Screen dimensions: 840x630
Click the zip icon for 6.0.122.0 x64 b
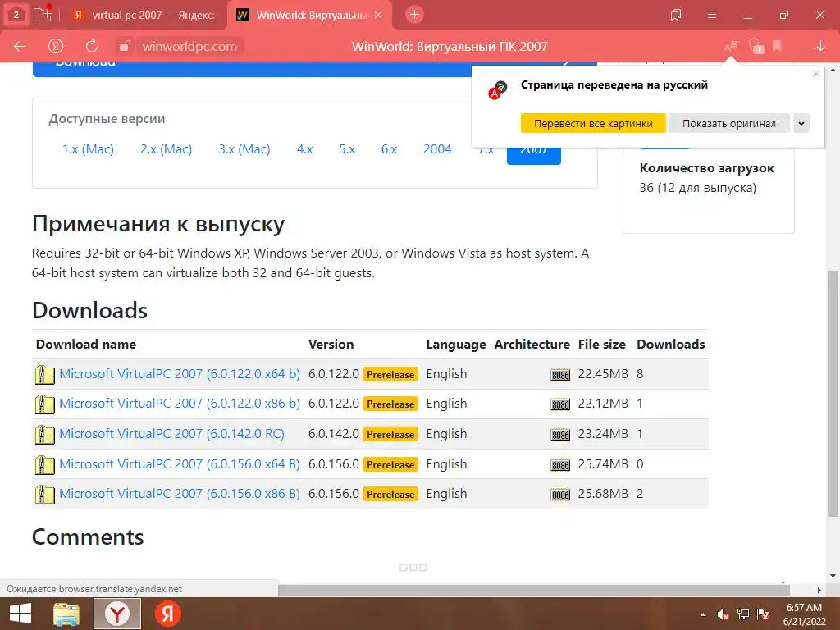pos(44,374)
